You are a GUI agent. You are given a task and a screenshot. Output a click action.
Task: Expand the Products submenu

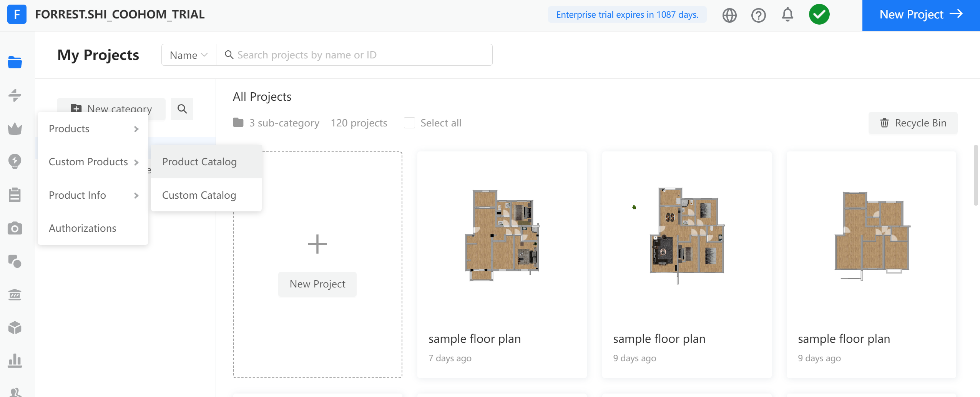(93, 129)
